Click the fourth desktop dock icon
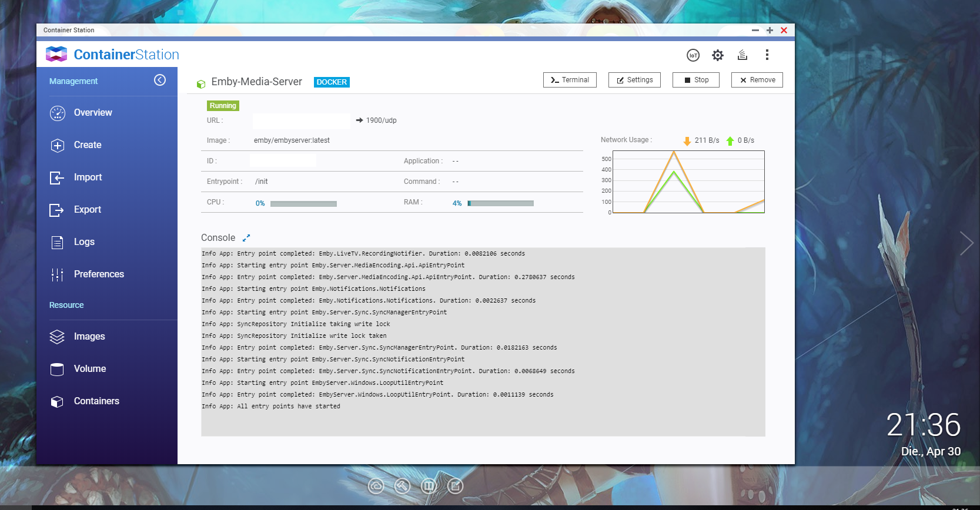Screen dimensions: 980x510 (455, 486)
